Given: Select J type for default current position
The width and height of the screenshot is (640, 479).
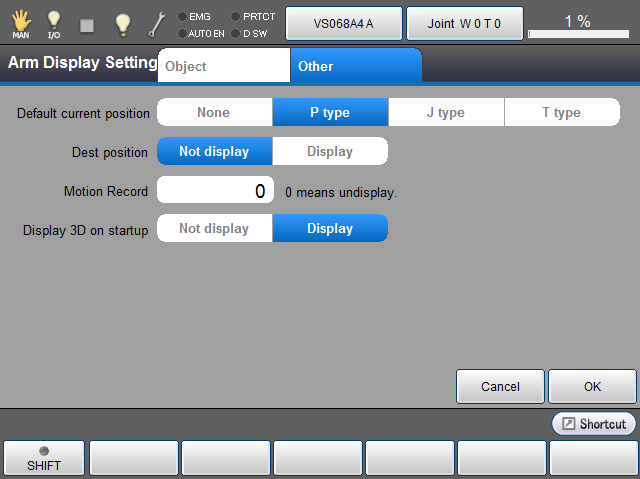Looking at the screenshot, I should pyautogui.click(x=445, y=113).
